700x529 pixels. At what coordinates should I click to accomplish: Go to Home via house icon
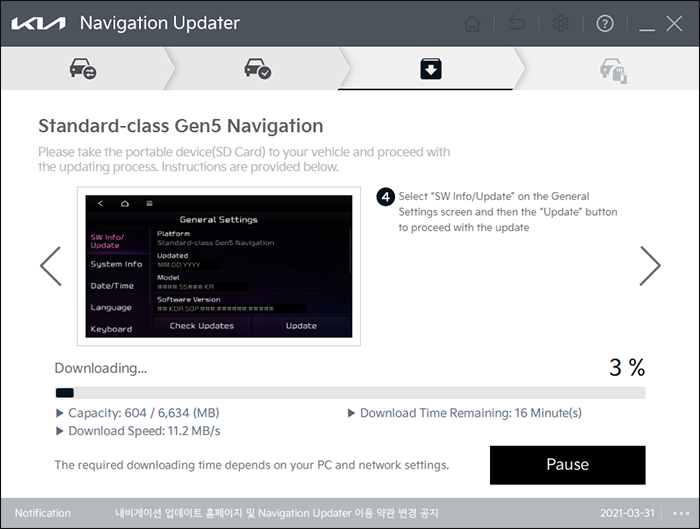[x=472, y=23]
